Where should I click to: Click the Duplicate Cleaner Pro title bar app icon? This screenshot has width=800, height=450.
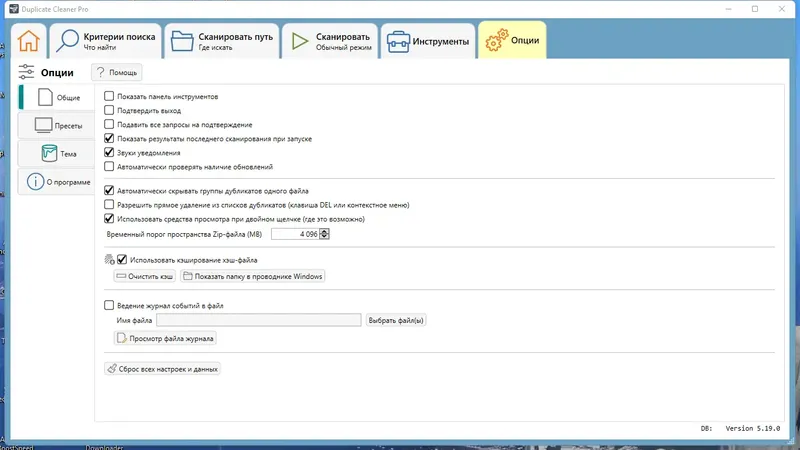point(14,9)
